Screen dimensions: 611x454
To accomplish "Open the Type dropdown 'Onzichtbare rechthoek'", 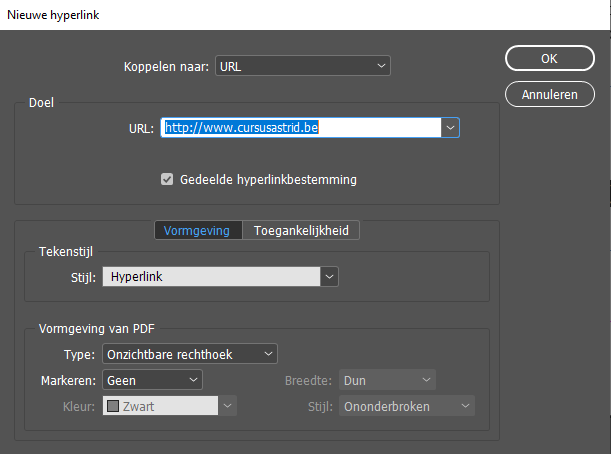I will point(189,353).
